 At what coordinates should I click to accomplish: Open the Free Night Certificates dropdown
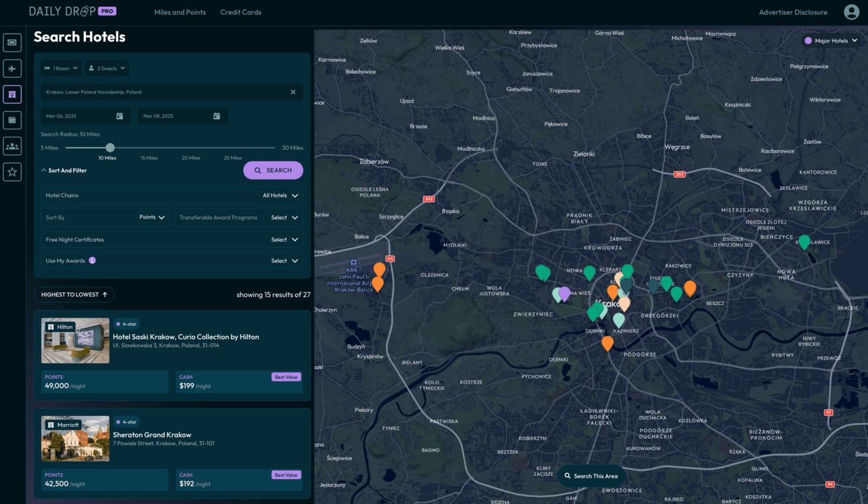pyautogui.click(x=172, y=240)
